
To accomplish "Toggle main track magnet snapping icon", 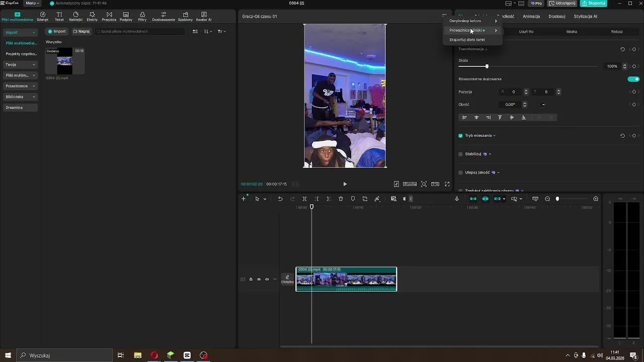I will [x=473, y=199].
